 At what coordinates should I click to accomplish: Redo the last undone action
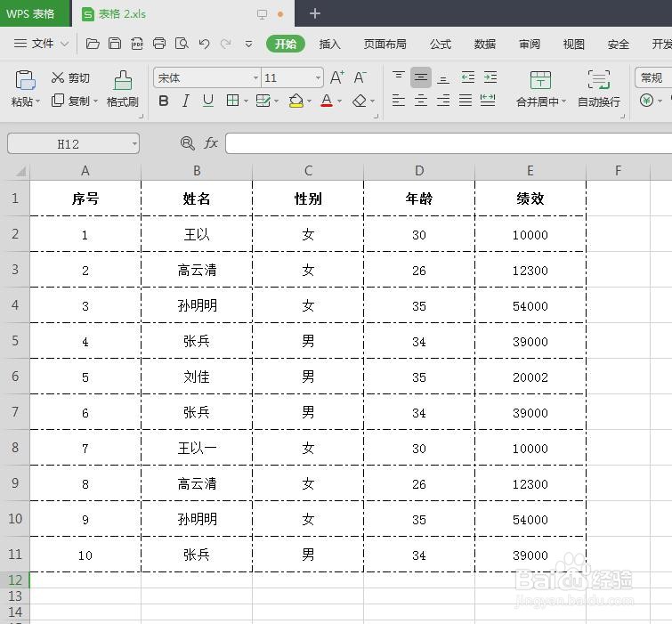[x=226, y=44]
